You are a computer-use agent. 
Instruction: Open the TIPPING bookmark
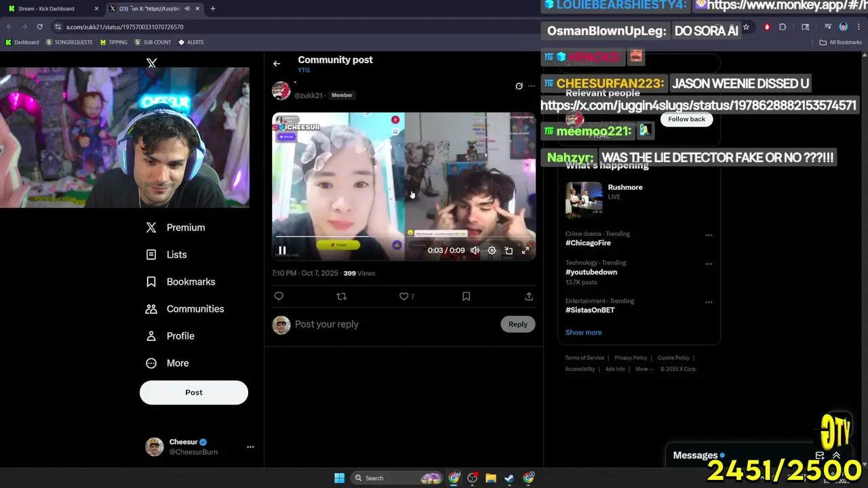[x=113, y=42]
